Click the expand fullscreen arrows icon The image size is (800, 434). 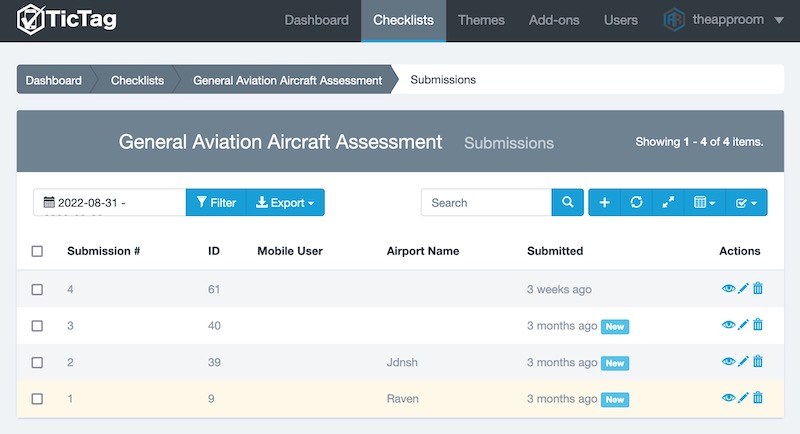pos(668,202)
